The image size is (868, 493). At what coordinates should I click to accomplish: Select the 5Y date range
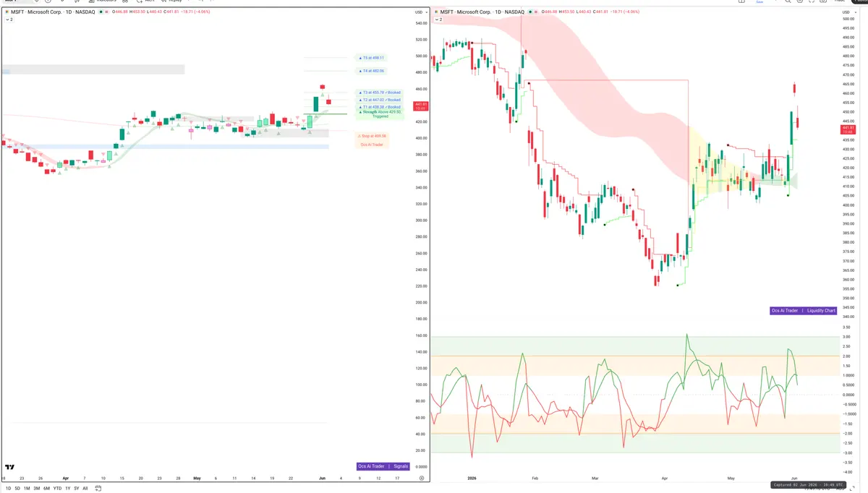coord(76,488)
